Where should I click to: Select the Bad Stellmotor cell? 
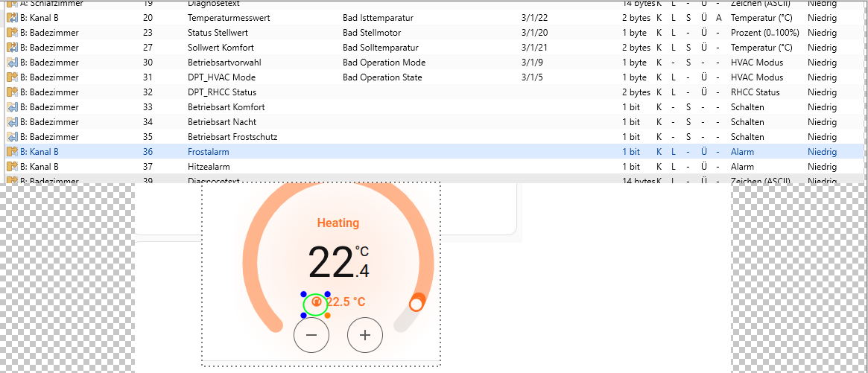[372, 33]
